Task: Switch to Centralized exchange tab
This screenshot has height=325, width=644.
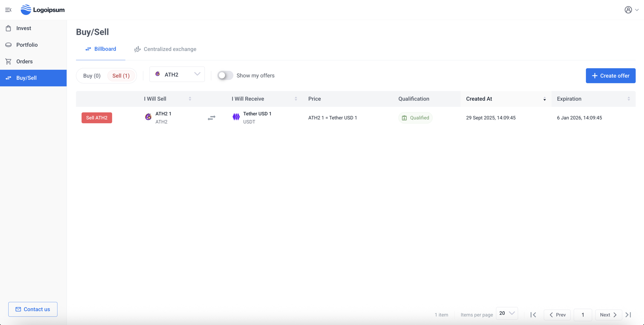Action: click(165, 49)
